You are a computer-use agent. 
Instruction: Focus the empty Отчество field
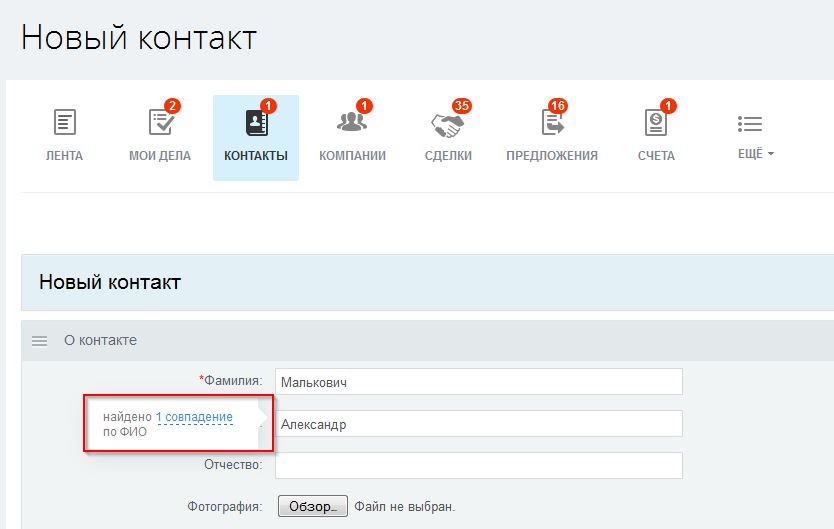[479, 465]
